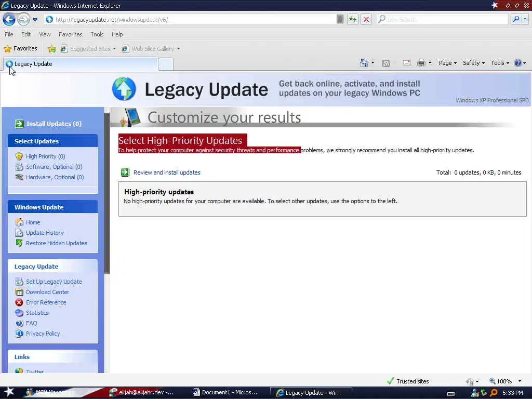532x399 pixels.
Task: Open the recent pages dropdown arrow
Action: [x=35, y=20]
